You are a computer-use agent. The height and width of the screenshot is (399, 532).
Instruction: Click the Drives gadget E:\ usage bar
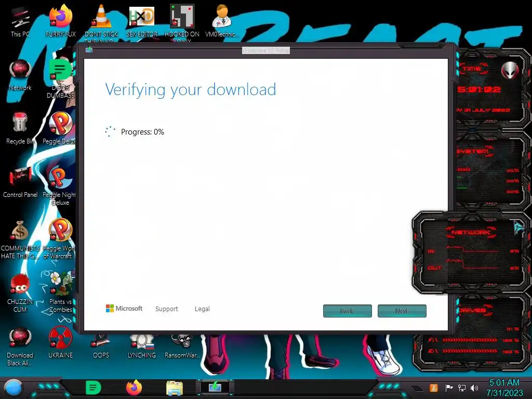470,351
